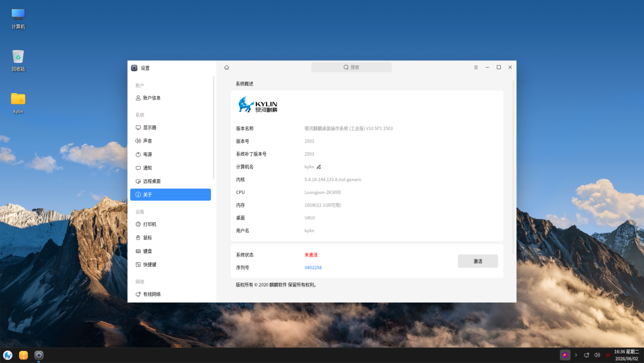Click the Settings gear icon in taskbar

coord(39,355)
